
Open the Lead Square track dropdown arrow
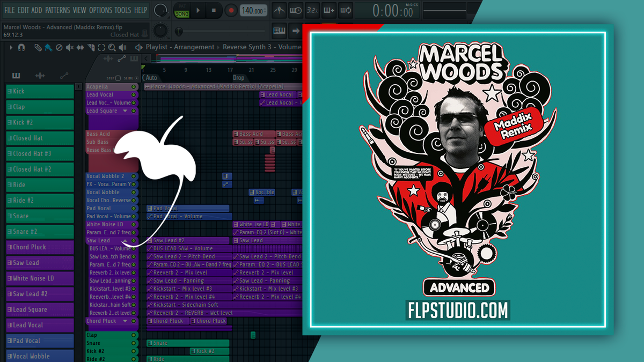point(125,110)
